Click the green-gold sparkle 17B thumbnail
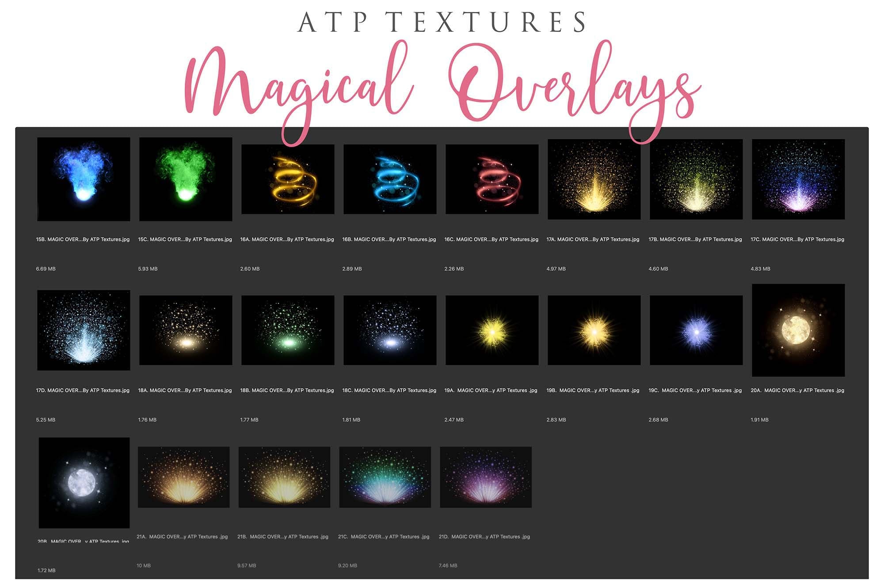The image size is (884, 588). coord(696,179)
